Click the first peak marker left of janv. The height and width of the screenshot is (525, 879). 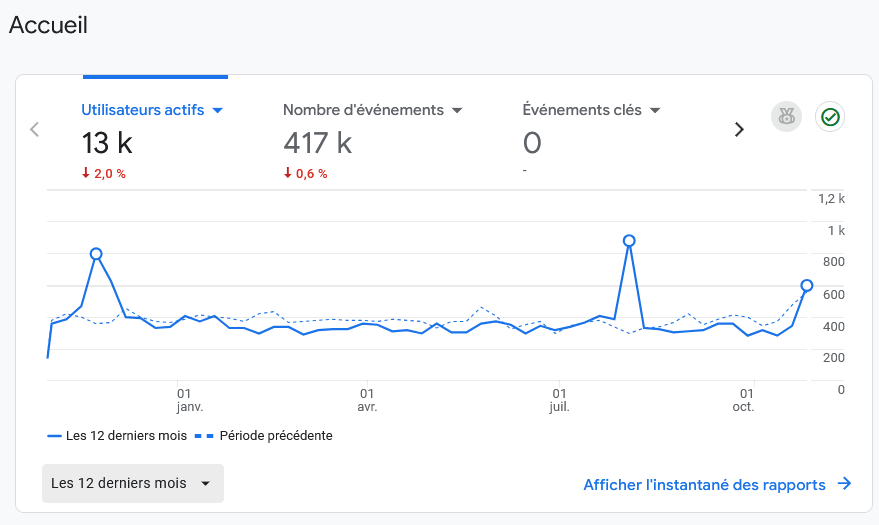96,254
